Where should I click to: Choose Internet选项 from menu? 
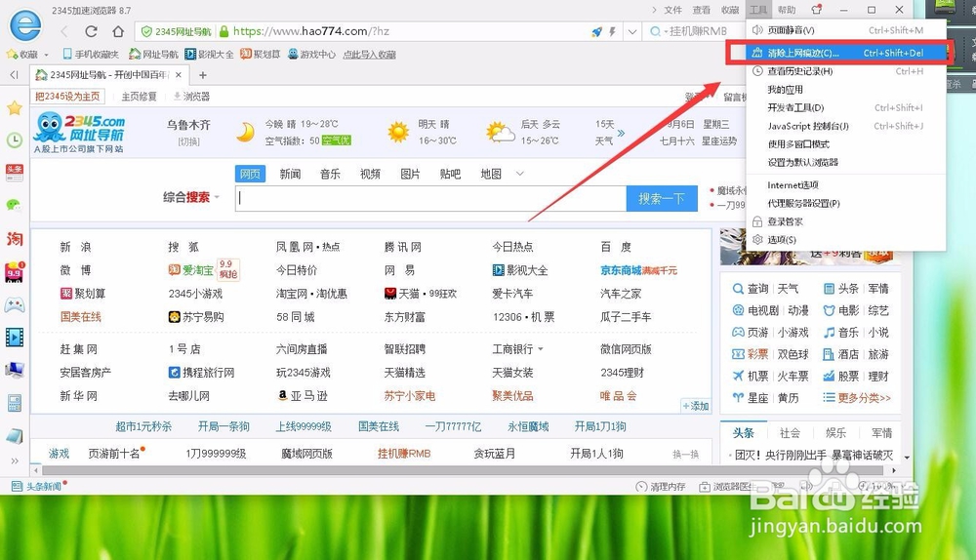(x=846, y=184)
